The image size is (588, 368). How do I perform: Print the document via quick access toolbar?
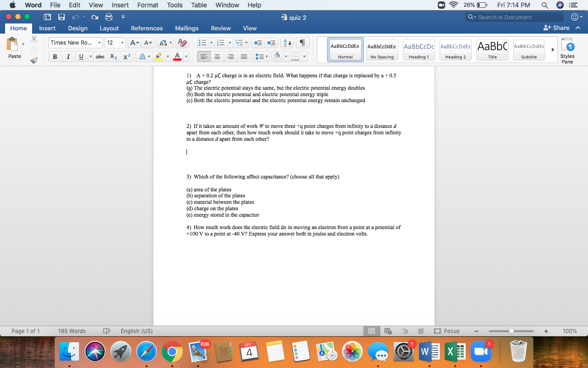[x=108, y=17]
